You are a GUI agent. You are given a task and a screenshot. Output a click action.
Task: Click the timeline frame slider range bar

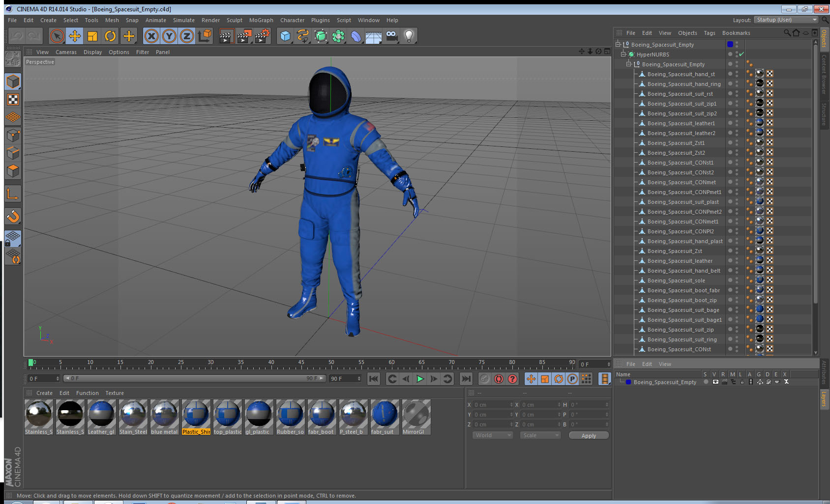[195, 378]
